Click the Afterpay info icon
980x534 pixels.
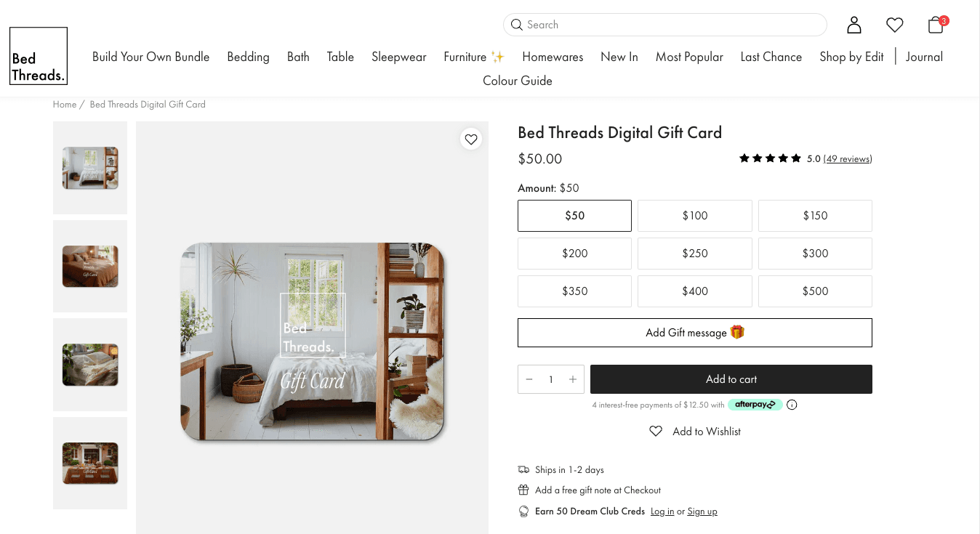tap(792, 405)
